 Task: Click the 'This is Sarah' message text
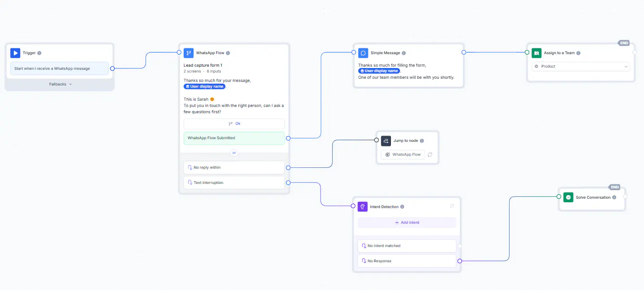coord(199,99)
